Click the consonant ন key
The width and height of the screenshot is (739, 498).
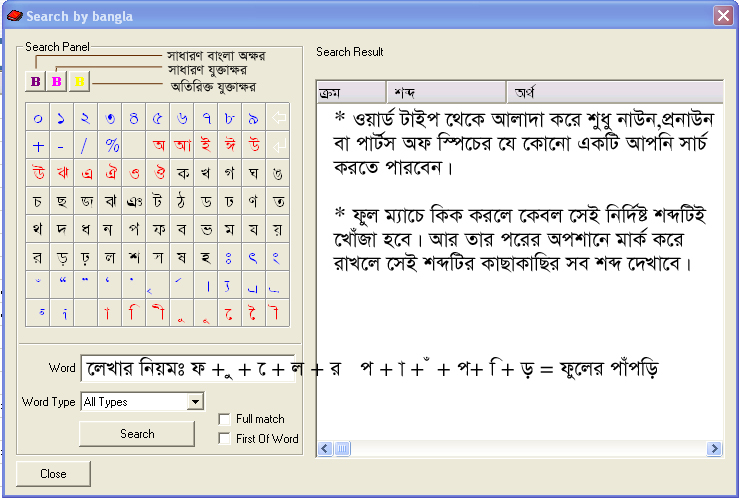tap(110, 229)
